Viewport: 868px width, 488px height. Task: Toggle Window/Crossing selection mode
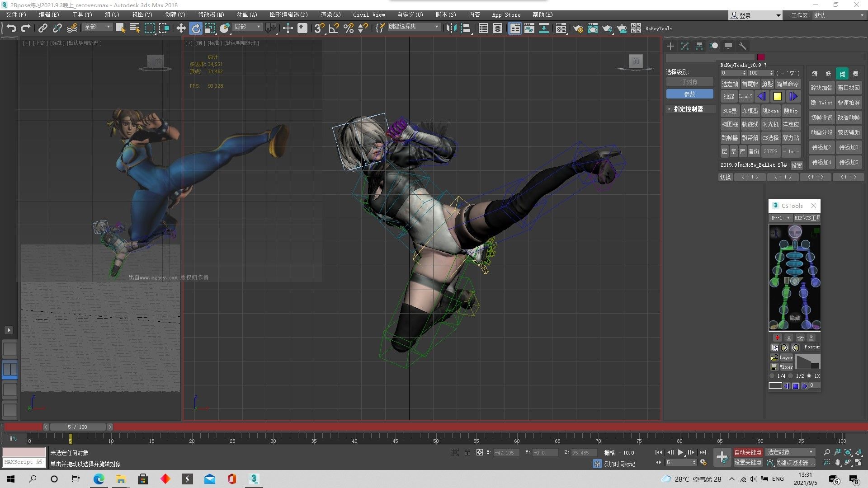tap(164, 28)
